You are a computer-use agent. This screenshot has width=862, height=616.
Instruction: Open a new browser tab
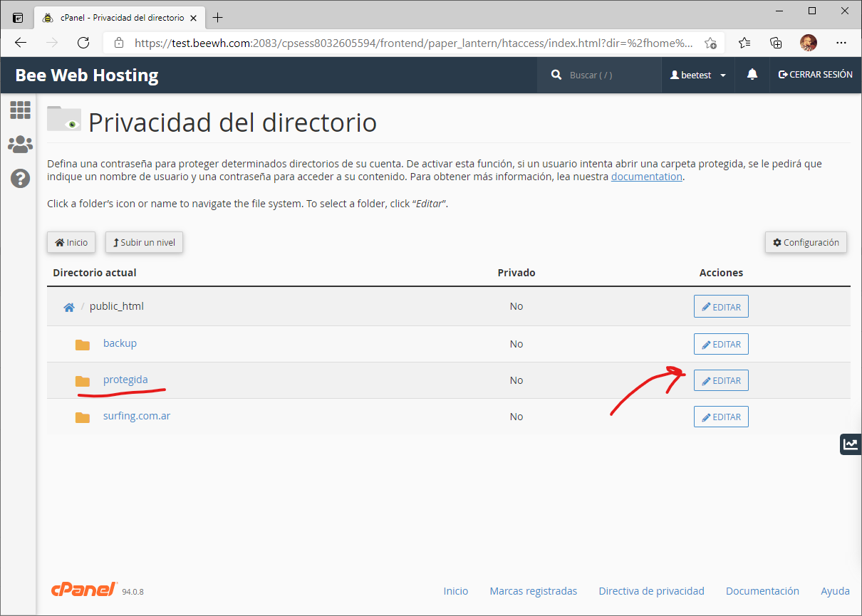tap(218, 17)
